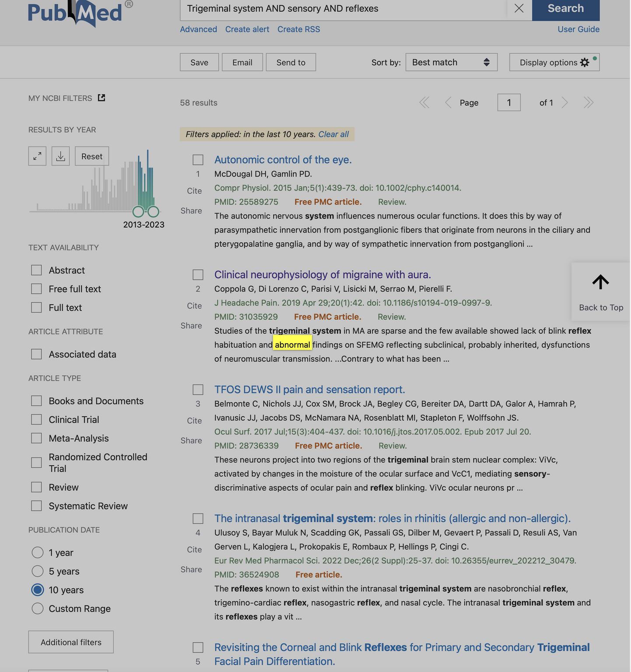Click the page number input field
Viewport: 631px width, 672px height.
click(508, 102)
